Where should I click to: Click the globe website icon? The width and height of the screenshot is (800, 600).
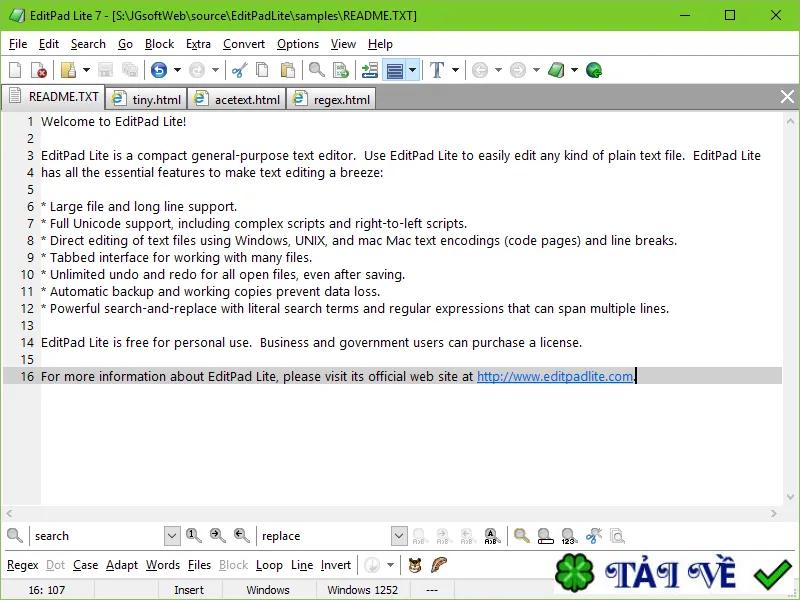[x=594, y=70]
